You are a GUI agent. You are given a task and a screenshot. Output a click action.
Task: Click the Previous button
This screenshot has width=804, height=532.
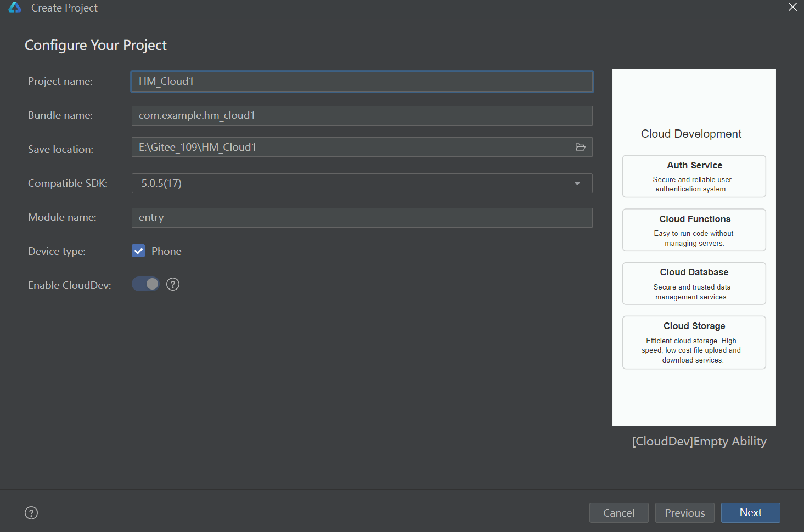click(684, 513)
